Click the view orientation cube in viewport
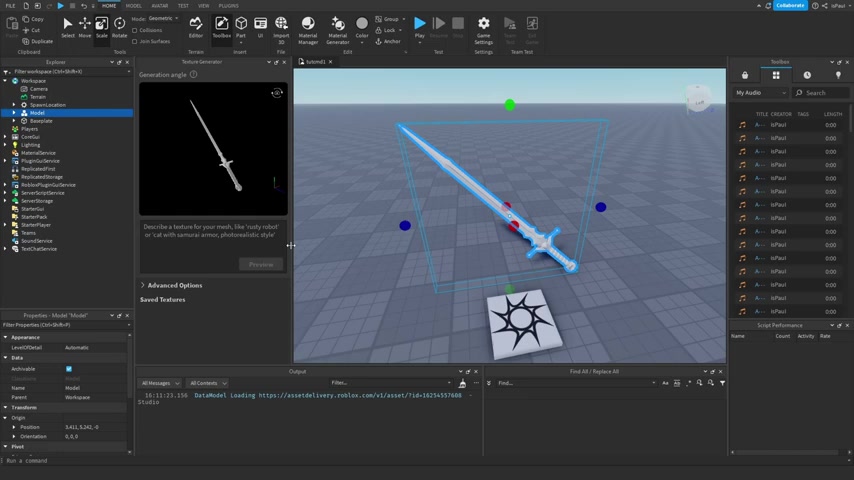Screen dimensions: 854x480 697,99
